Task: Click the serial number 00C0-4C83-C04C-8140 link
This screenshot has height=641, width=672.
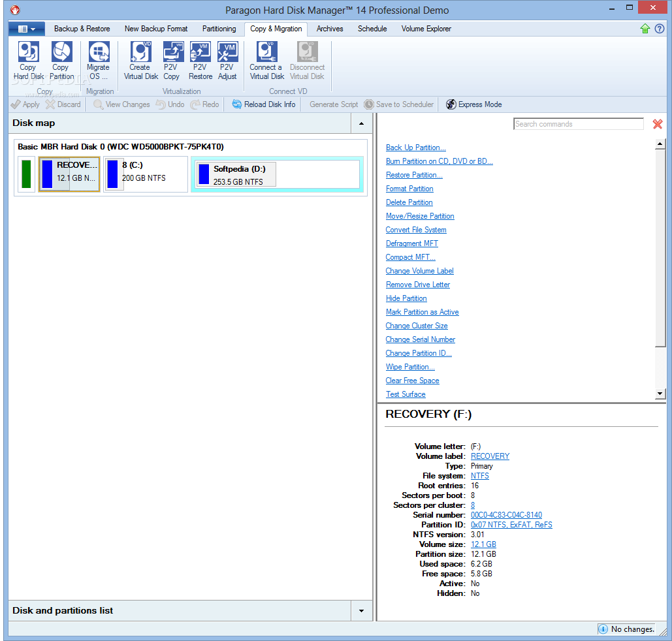Action: click(506, 514)
